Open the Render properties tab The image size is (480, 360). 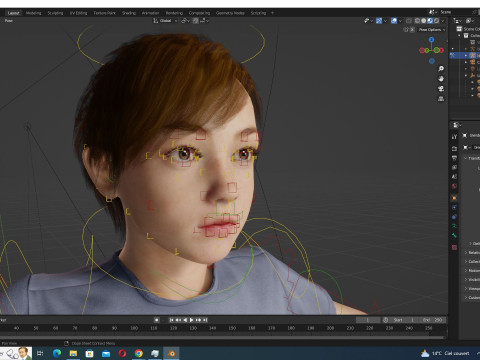click(454, 148)
